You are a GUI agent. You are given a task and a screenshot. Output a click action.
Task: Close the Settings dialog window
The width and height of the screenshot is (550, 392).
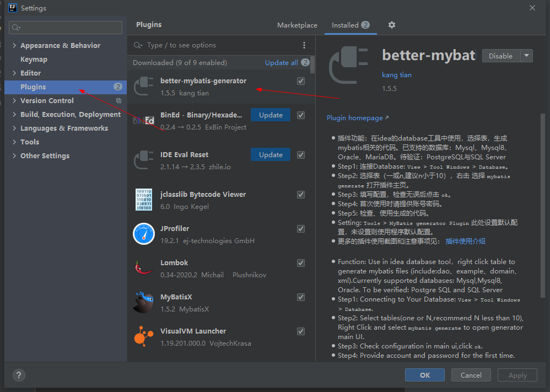(x=532, y=8)
